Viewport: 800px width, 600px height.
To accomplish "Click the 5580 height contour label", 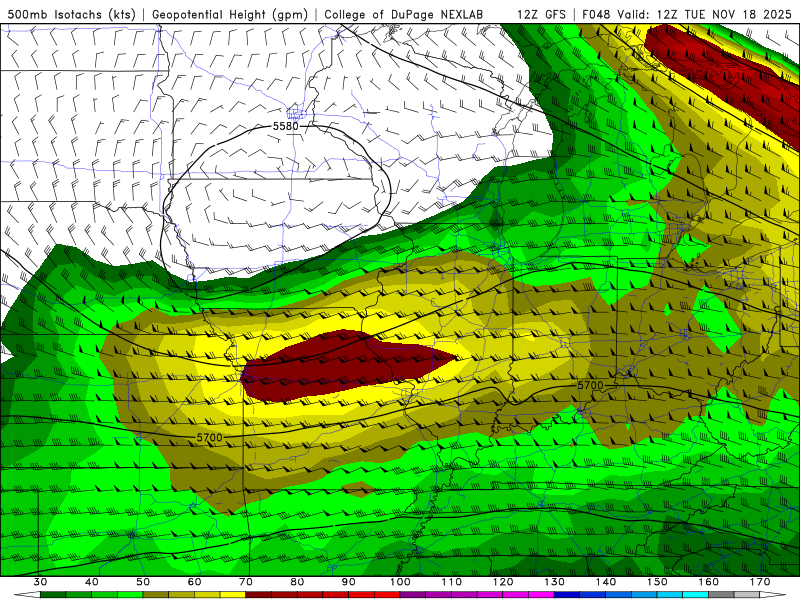I will coord(286,126).
